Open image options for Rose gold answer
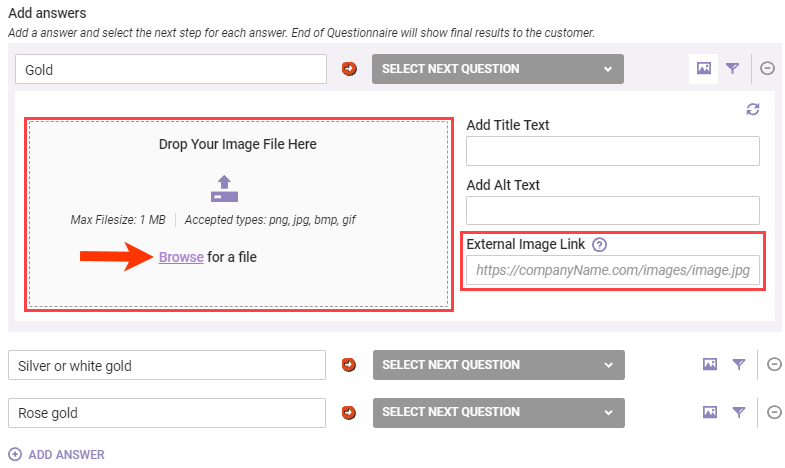 point(709,412)
